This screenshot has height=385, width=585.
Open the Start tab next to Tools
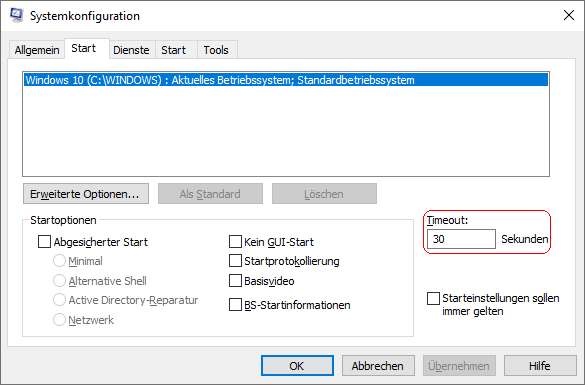coord(173,50)
